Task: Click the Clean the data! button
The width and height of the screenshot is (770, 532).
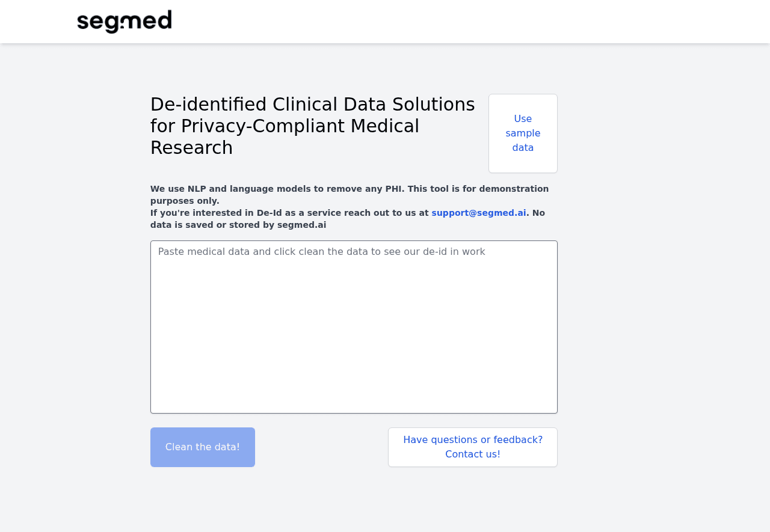Action: (203, 447)
